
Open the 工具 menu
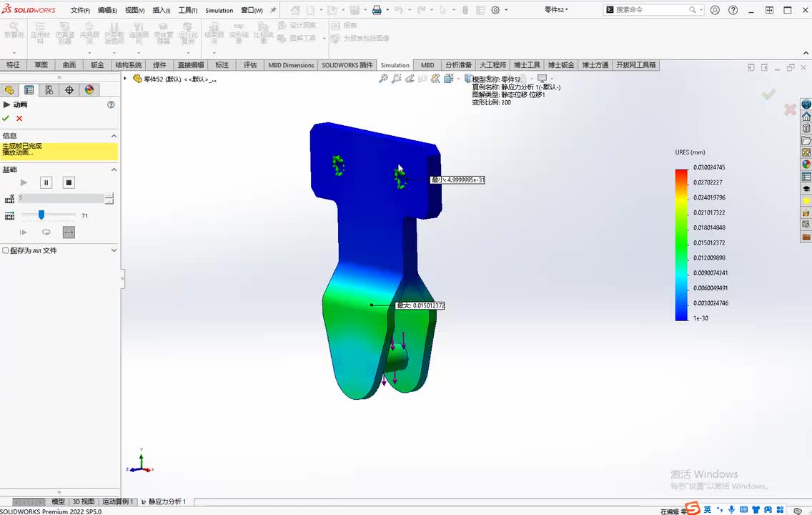tap(188, 10)
